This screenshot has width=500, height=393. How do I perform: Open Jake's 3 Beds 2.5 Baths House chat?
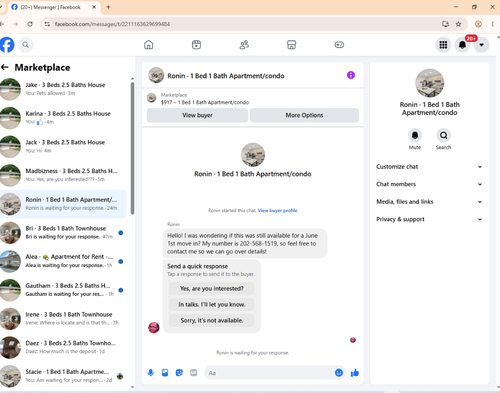tap(63, 89)
